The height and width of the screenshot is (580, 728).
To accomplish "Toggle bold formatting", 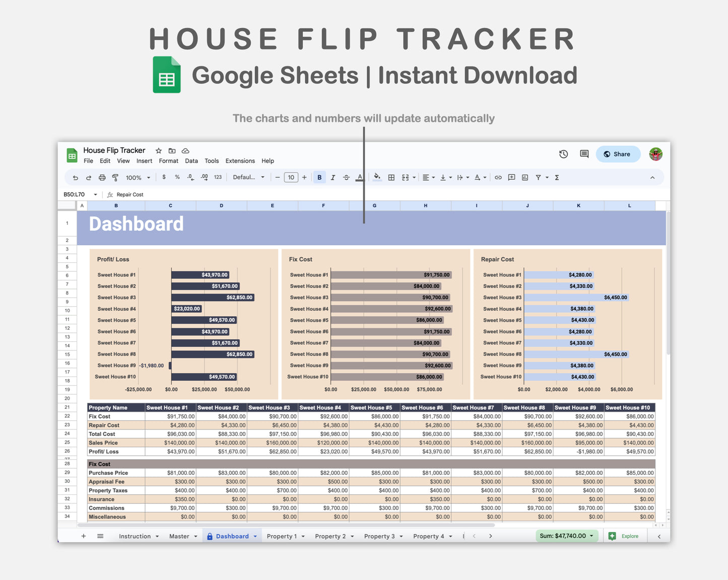I will tap(319, 177).
